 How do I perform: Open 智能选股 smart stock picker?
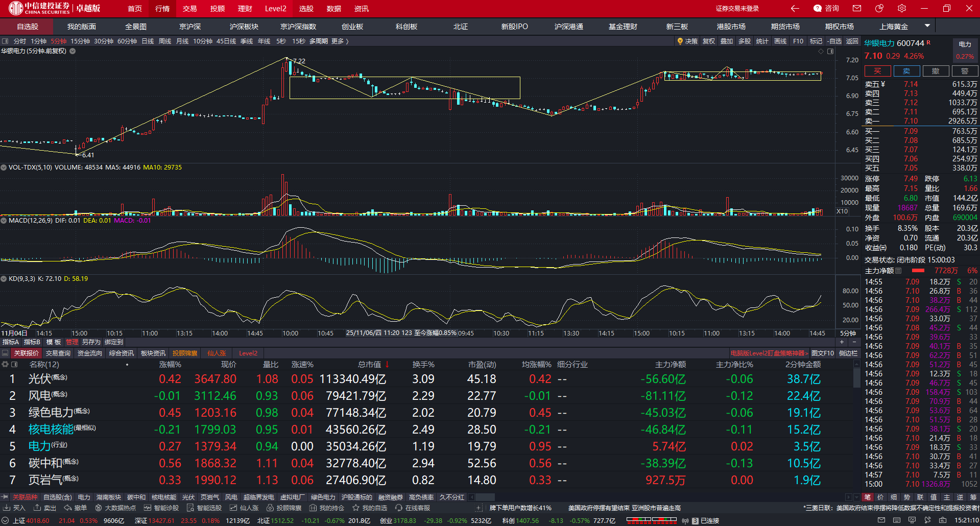click(x=204, y=508)
